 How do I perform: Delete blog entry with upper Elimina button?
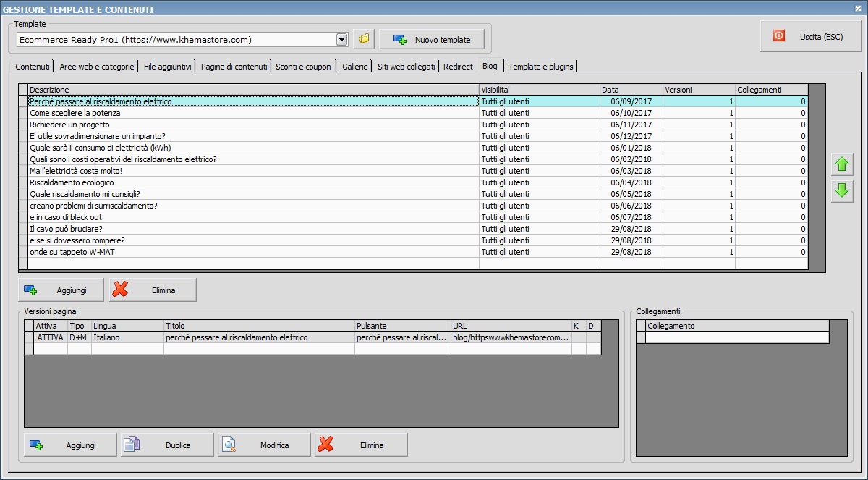[153, 290]
